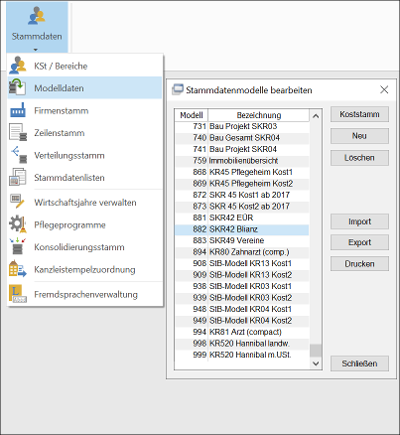
Task: Select row 869 KR45 Pflegeheim Kost2
Action: 242,183
